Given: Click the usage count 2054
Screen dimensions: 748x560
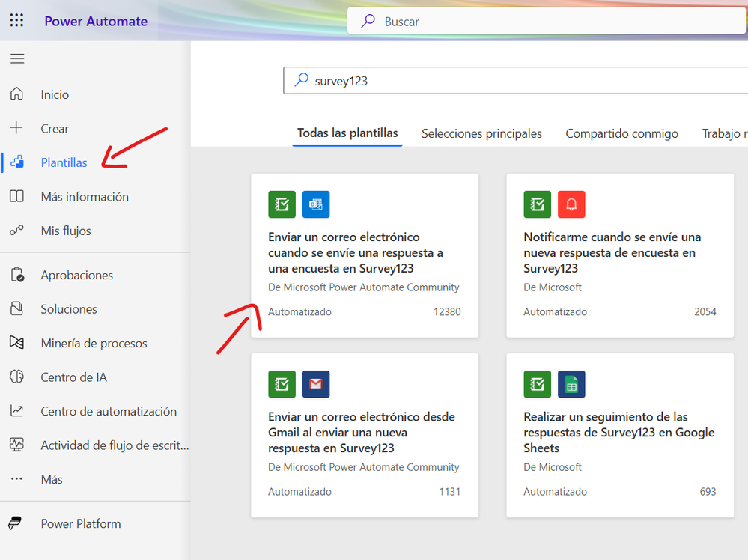Looking at the screenshot, I should [x=705, y=312].
